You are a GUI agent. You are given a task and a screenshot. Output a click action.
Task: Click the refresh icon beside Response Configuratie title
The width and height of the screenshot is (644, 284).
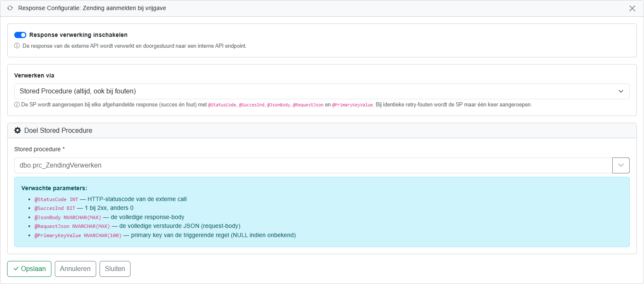[10, 8]
